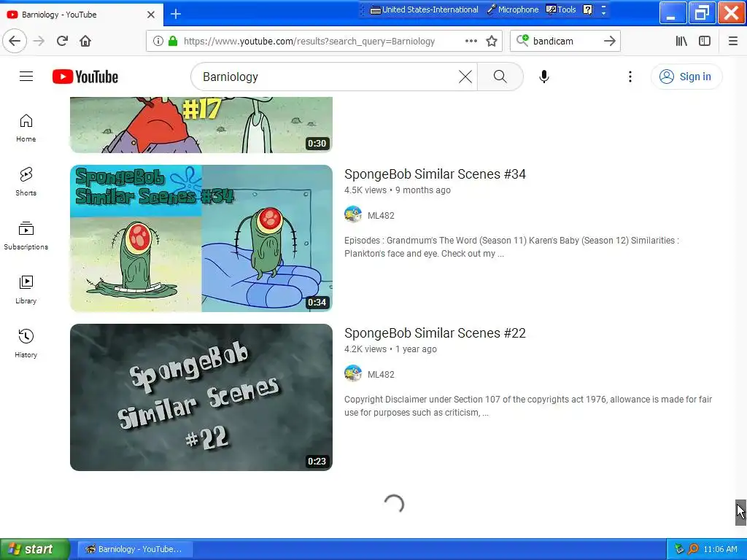Open Shorts in sidebar
The width and height of the screenshot is (747, 560).
coord(26,182)
